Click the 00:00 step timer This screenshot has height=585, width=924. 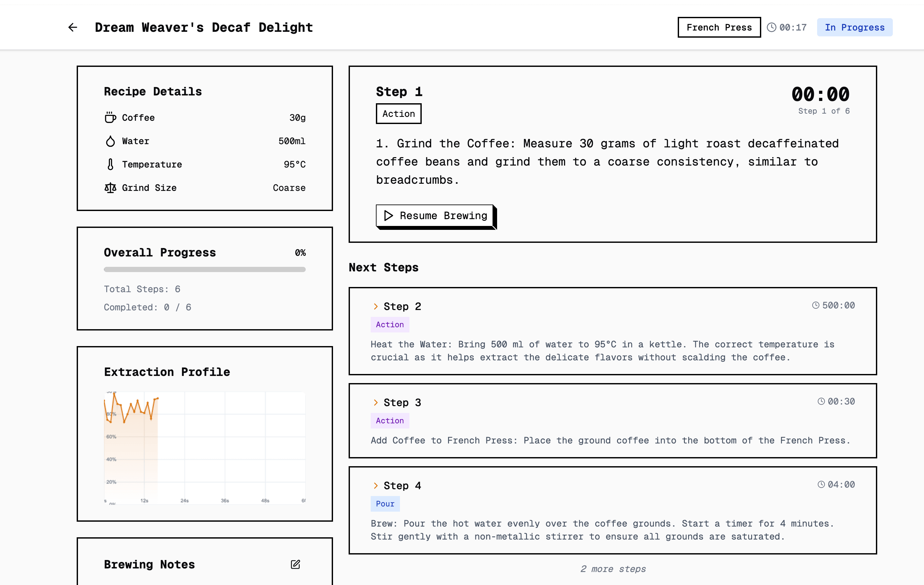tap(820, 94)
